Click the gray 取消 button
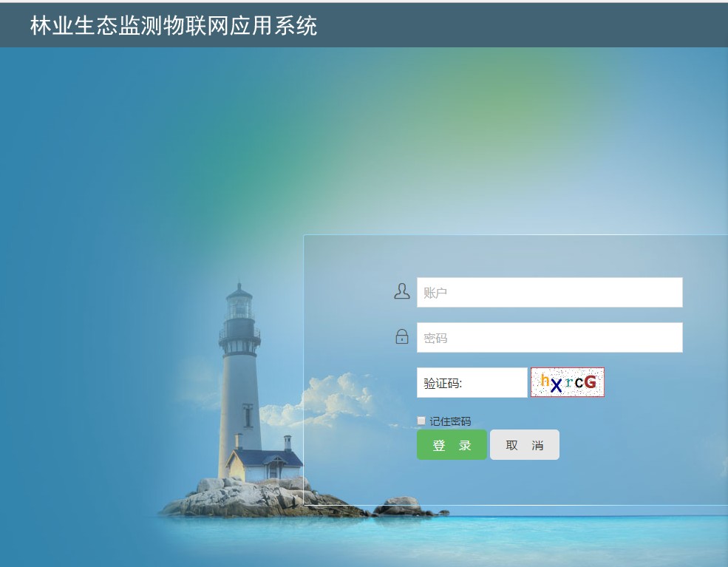The image size is (728, 567). [525, 445]
